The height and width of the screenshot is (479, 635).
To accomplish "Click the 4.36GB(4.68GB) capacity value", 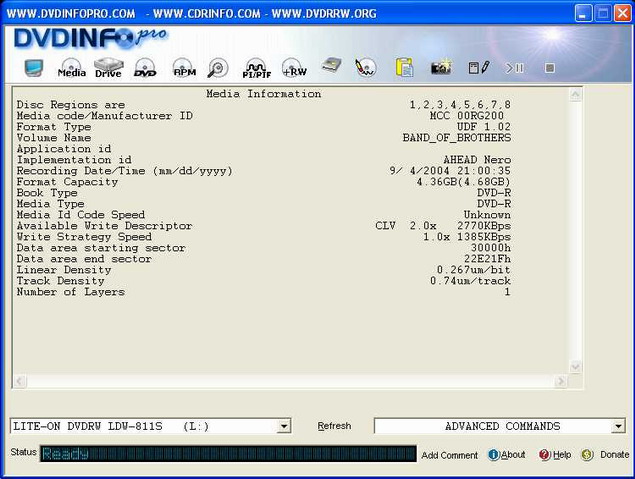I will click(x=464, y=182).
